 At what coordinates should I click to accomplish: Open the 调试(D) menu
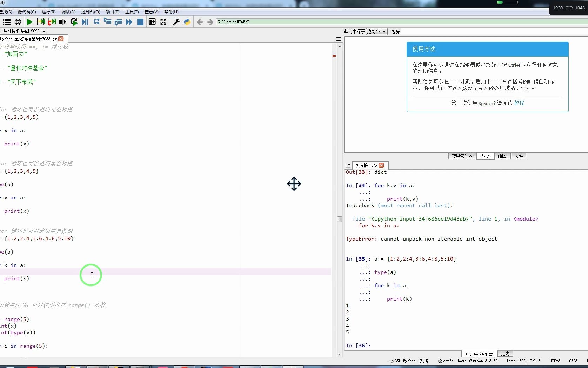click(x=68, y=12)
